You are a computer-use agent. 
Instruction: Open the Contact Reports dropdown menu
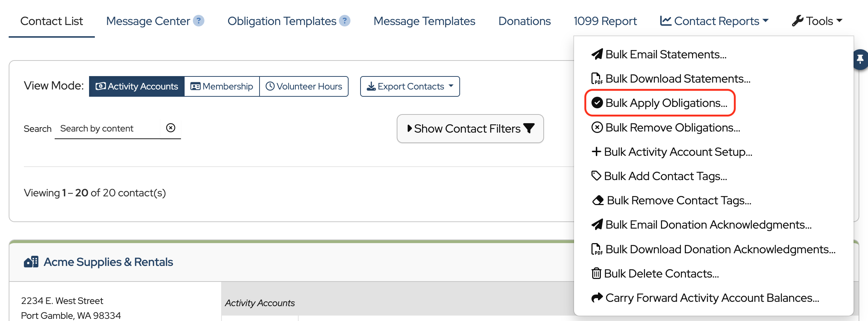click(x=714, y=21)
